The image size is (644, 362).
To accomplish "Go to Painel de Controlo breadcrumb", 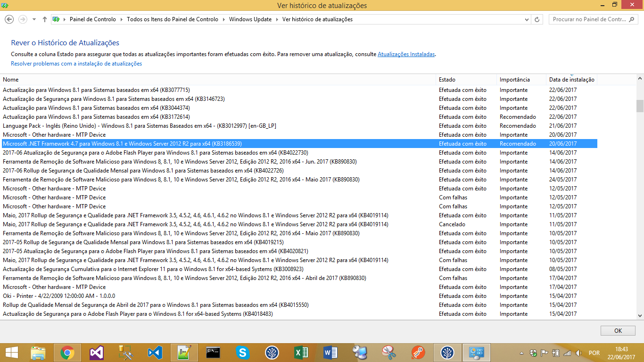I will [93, 19].
